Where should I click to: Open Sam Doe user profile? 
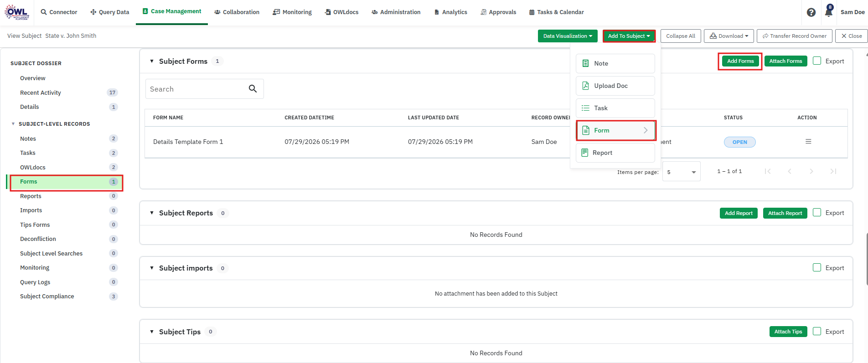click(852, 12)
